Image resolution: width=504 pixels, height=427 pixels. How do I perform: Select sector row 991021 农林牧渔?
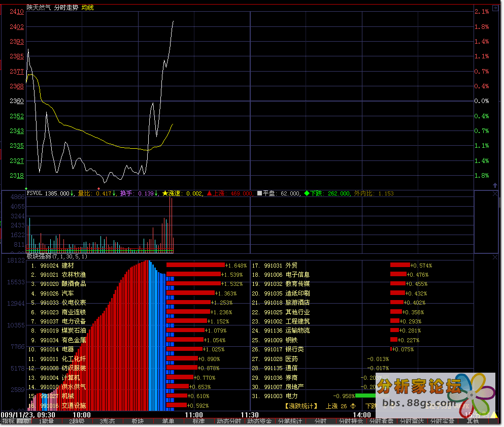point(58,275)
